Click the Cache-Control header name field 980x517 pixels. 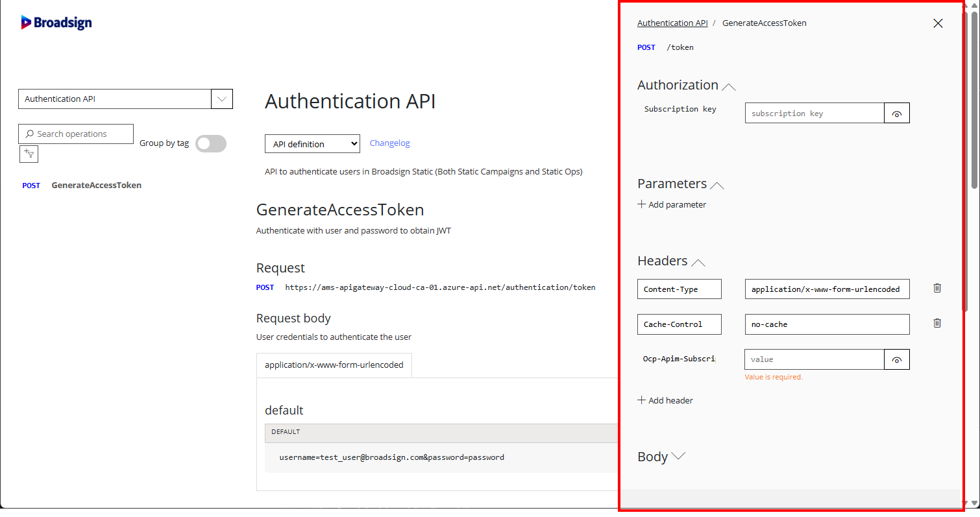(680, 324)
